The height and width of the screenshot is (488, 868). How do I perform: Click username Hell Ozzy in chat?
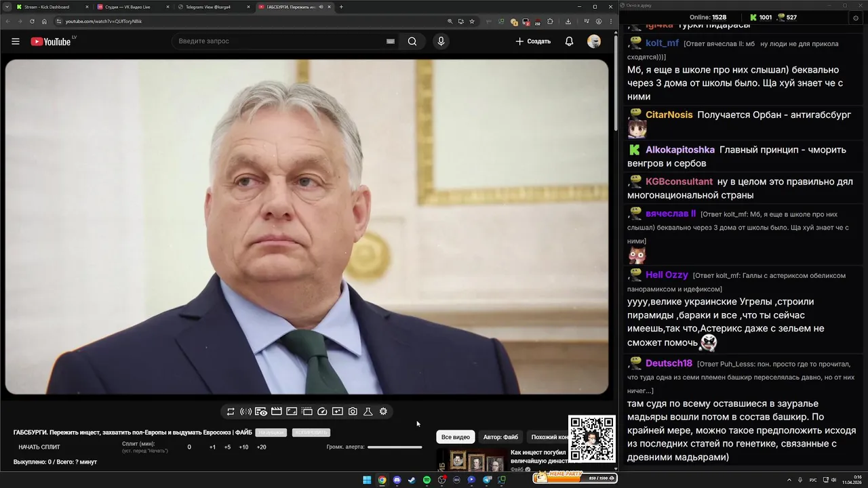[x=667, y=274]
